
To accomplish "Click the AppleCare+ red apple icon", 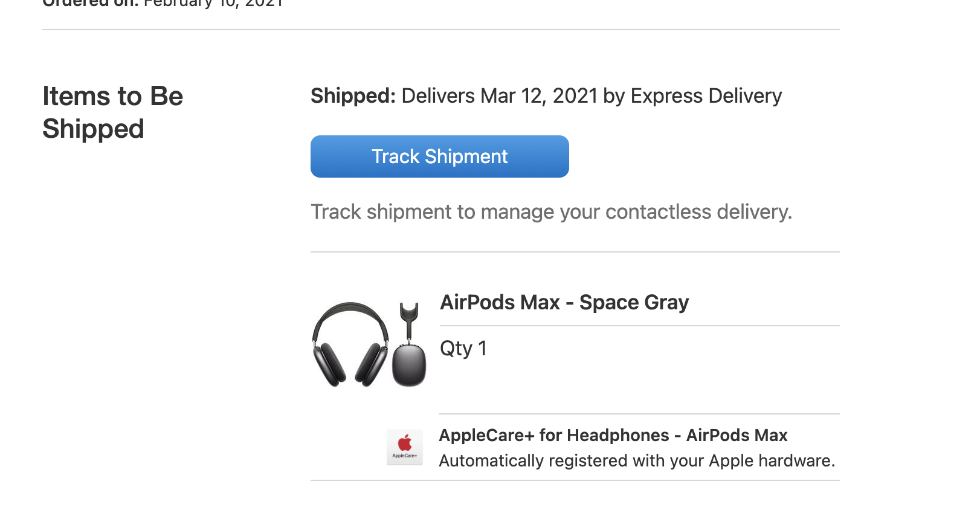I will coord(405,442).
